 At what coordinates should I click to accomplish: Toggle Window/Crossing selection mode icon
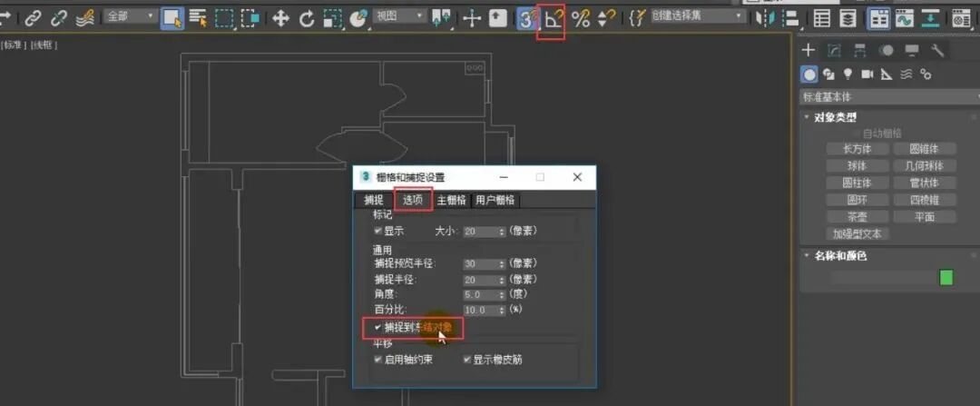point(250,19)
